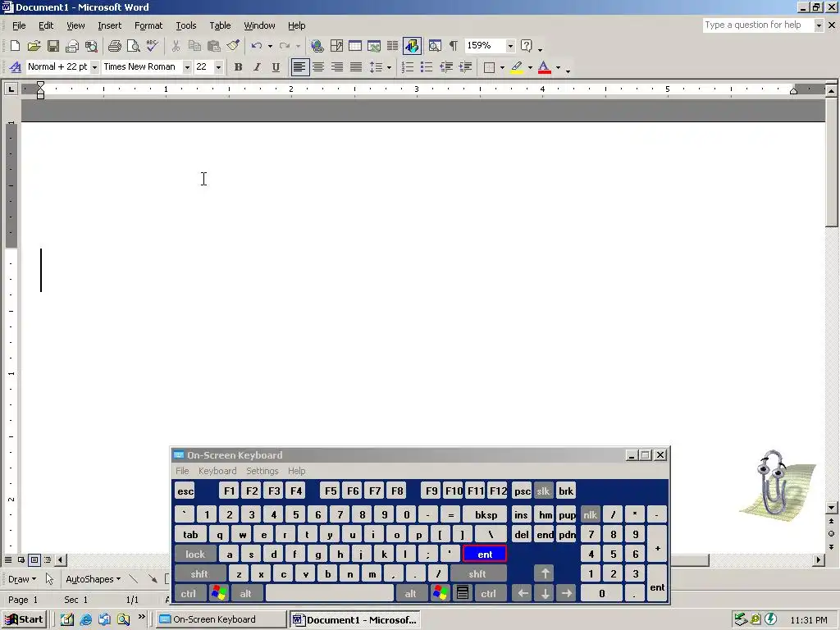Image resolution: width=840 pixels, height=630 pixels.
Task: Set columns with the Columns icon
Action: [393, 46]
